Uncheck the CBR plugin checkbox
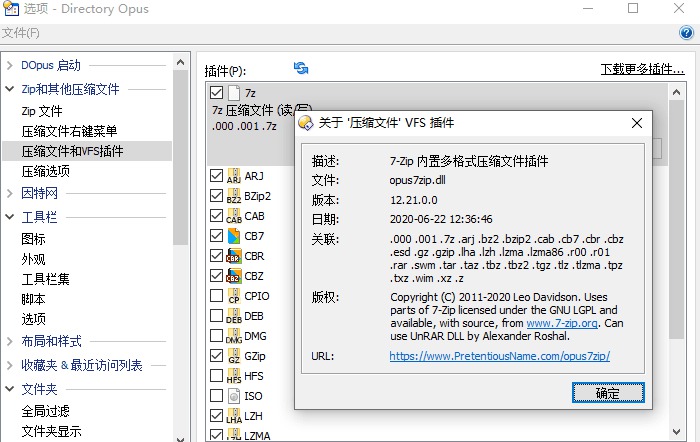 [217, 255]
